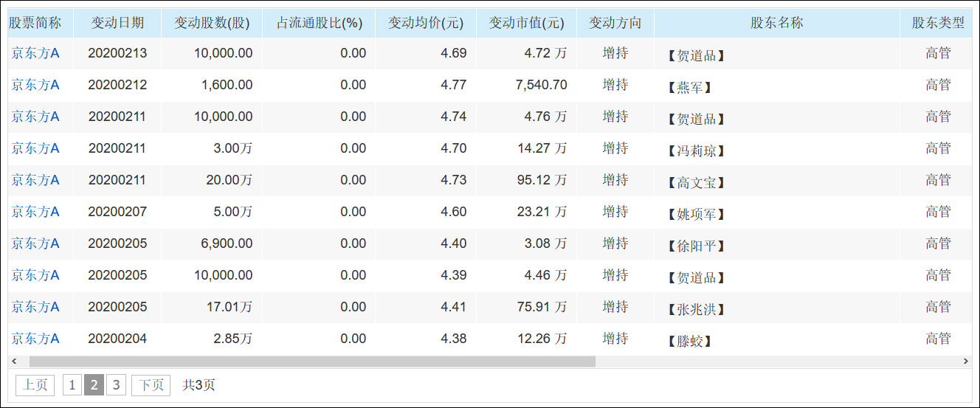Click the share count 6,900.00
Viewport: 980px width, 408px height.
(x=227, y=243)
